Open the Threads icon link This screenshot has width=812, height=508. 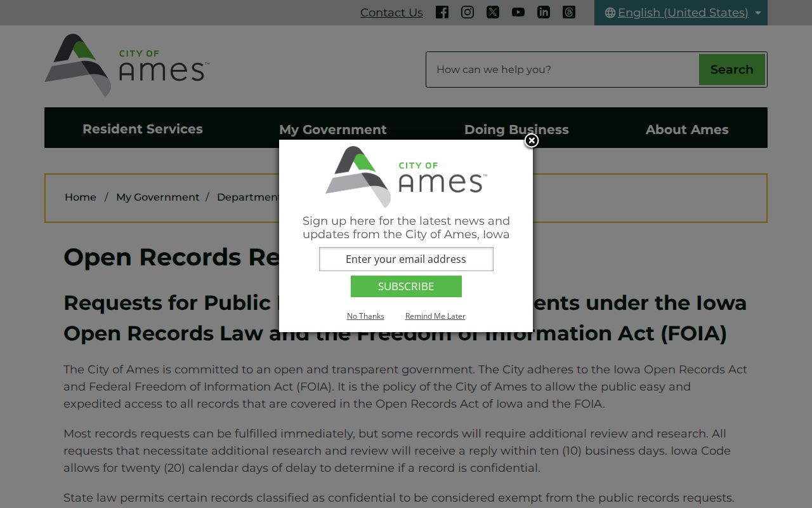click(x=569, y=12)
